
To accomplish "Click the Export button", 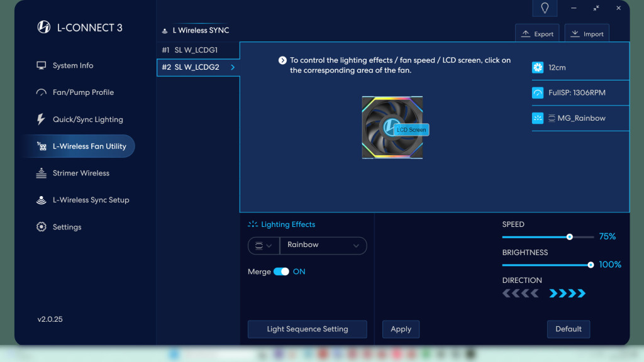I will click(537, 34).
